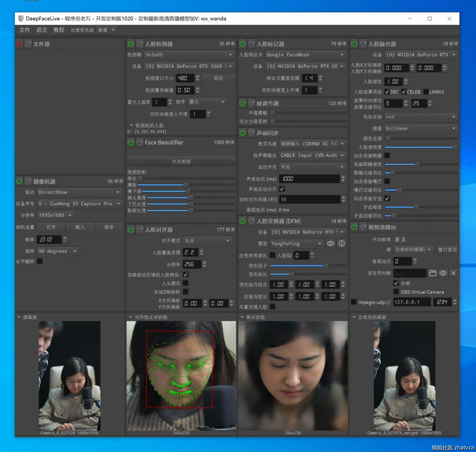Viewport: 476px width, 452px height.
Task: Click the 开启美颜 button
Action: 181,162
